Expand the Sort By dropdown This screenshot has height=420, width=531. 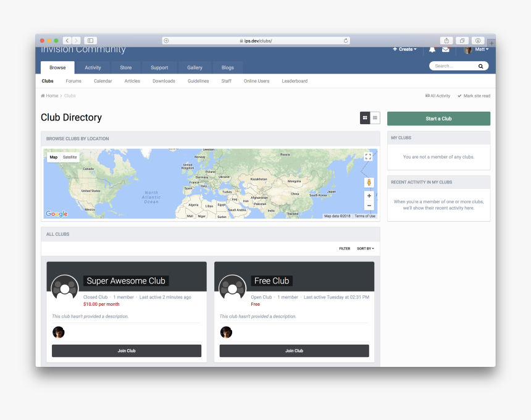pyautogui.click(x=366, y=249)
